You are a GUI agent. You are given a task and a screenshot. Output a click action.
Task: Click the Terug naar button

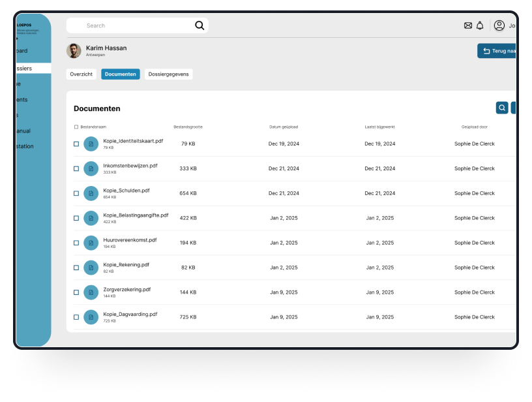[497, 51]
